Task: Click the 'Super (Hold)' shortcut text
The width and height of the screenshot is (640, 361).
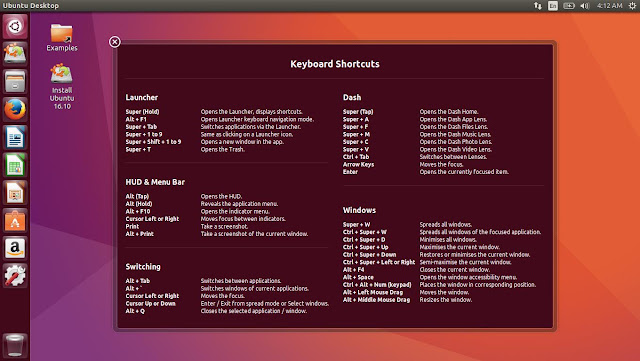Action: [x=142, y=112]
